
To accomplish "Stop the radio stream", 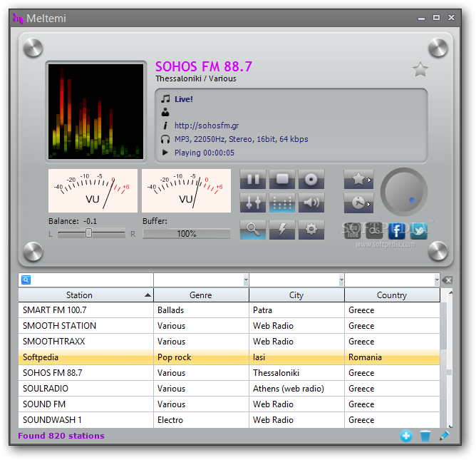I will pos(282,180).
